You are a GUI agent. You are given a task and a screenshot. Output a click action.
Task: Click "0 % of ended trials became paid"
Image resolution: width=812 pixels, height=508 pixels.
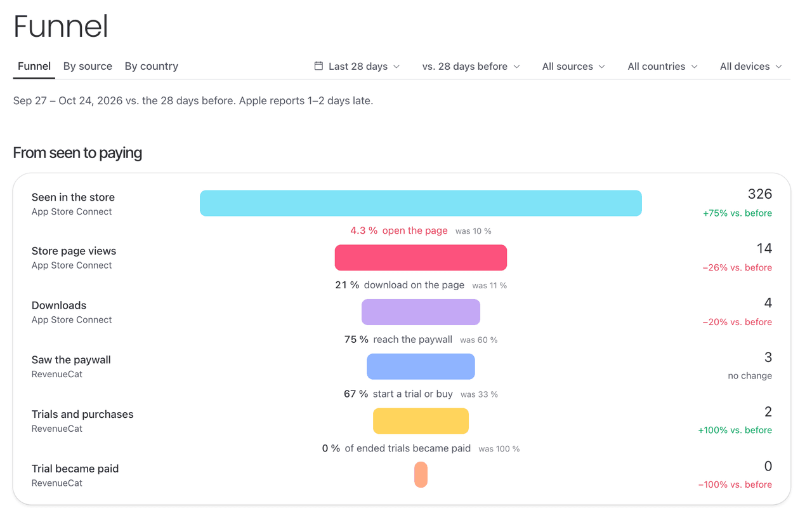(x=396, y=448)
